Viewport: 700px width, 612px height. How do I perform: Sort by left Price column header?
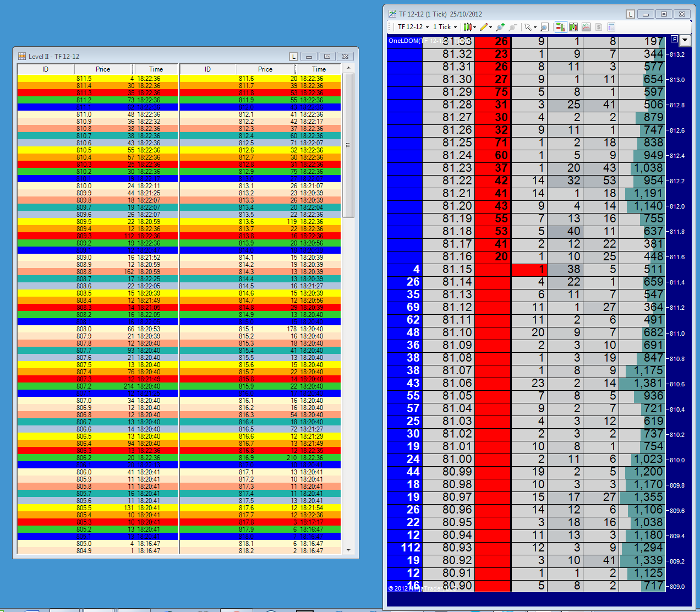(x=103, y=69)
